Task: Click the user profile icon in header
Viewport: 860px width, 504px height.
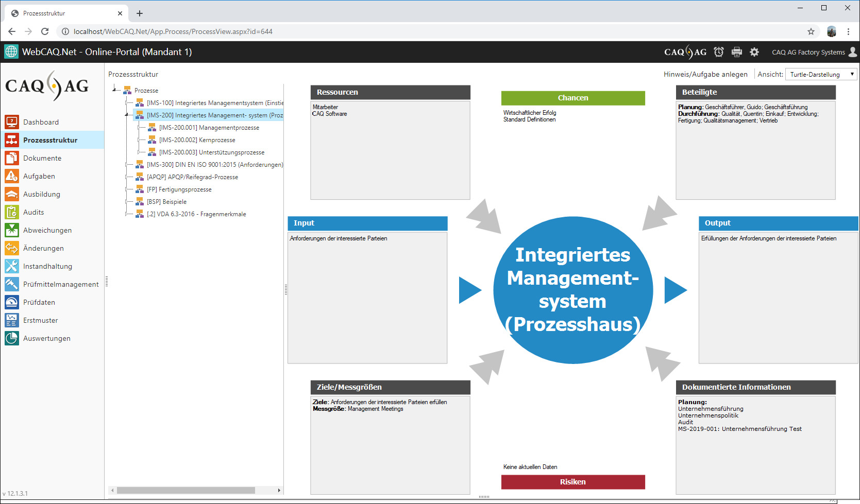Action: point(853,52)
